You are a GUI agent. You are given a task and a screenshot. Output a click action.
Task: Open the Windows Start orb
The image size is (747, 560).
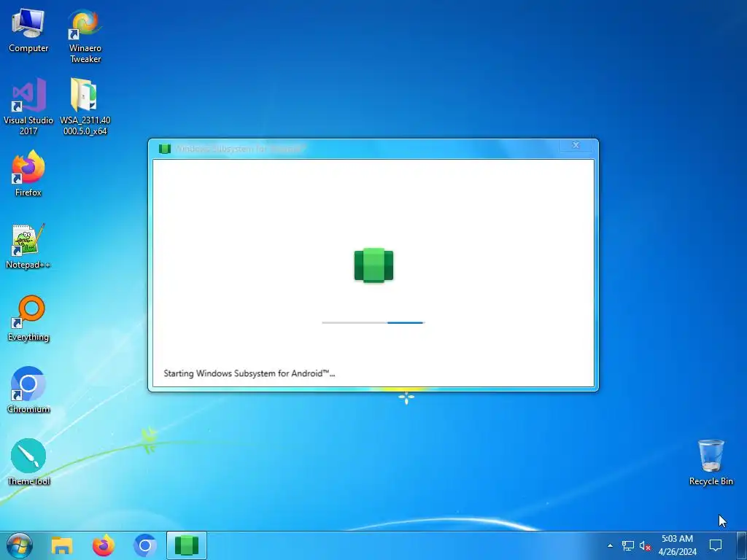coord(20,545)
